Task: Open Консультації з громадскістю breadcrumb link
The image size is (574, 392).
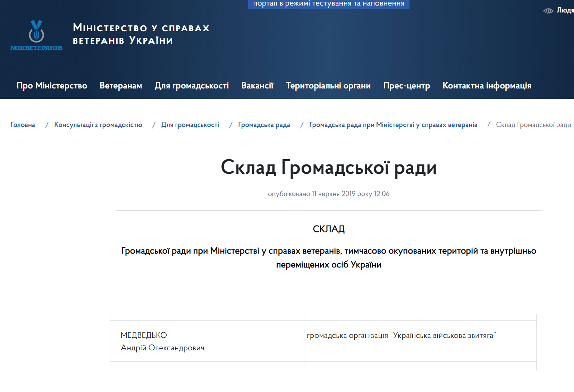Action: pos(98,125)
